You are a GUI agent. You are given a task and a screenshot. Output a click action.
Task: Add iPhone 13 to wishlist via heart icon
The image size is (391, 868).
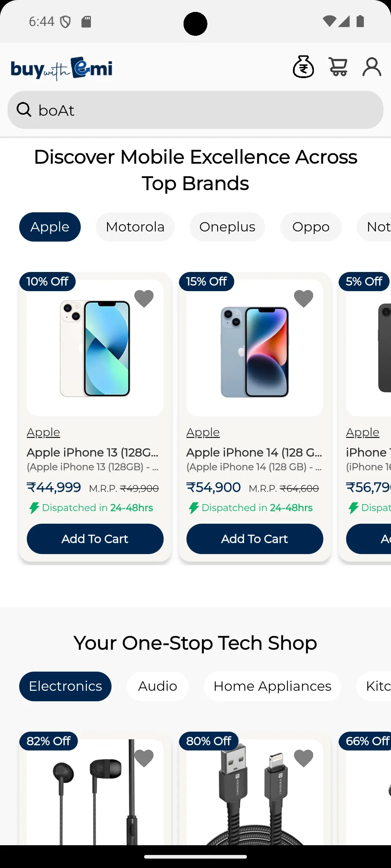coord(144,298)
